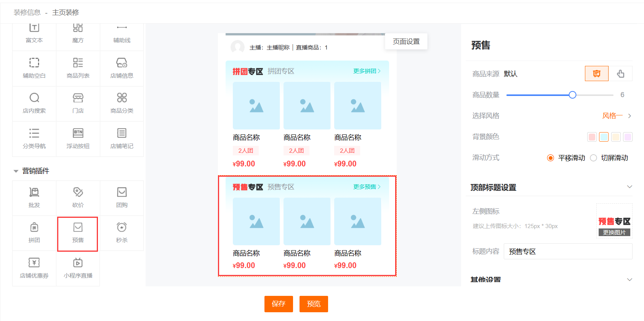Image resolution: width=644 pixels, height=321 pixels.
Task: Insert the 小程序直播 live stream plugin
Action: pyautogui.click(x=78, y=268)
